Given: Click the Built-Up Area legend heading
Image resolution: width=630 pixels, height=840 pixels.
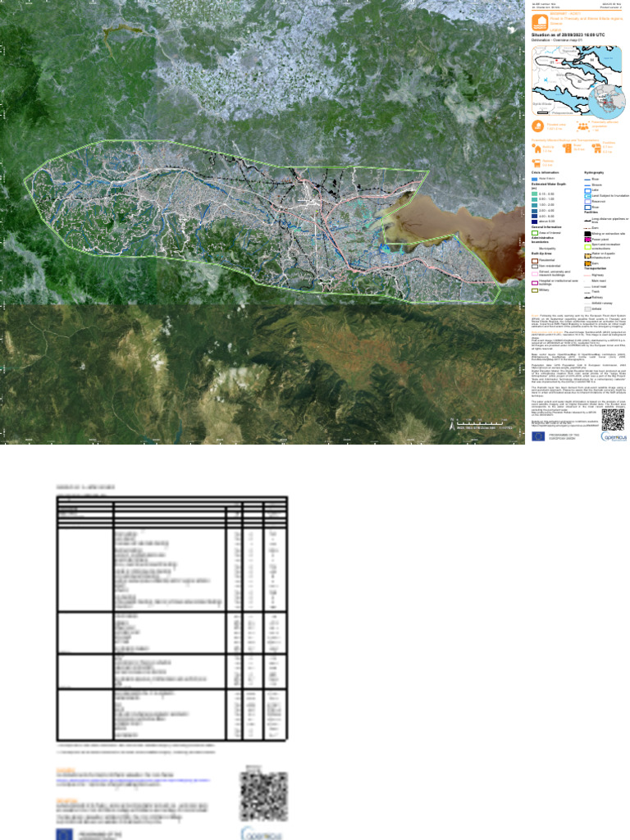Looking at the screenshot, I should (541, 254).
